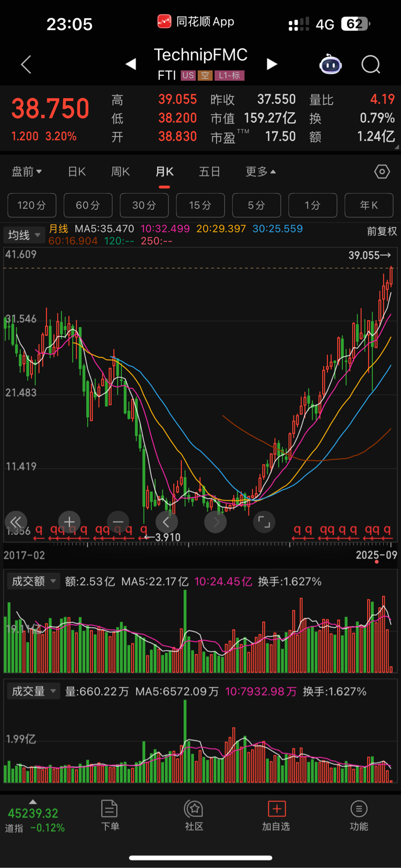The height and width of the screenshot is (868, 401).
Task: Tap the 空 short-selling tag
Action: [x=205, y=76]
